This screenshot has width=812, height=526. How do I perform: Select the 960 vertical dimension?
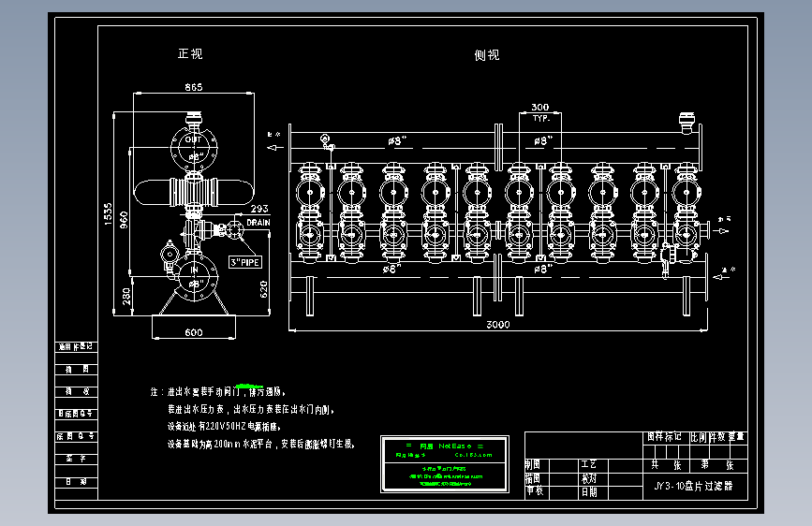click(x=124, y=220)
